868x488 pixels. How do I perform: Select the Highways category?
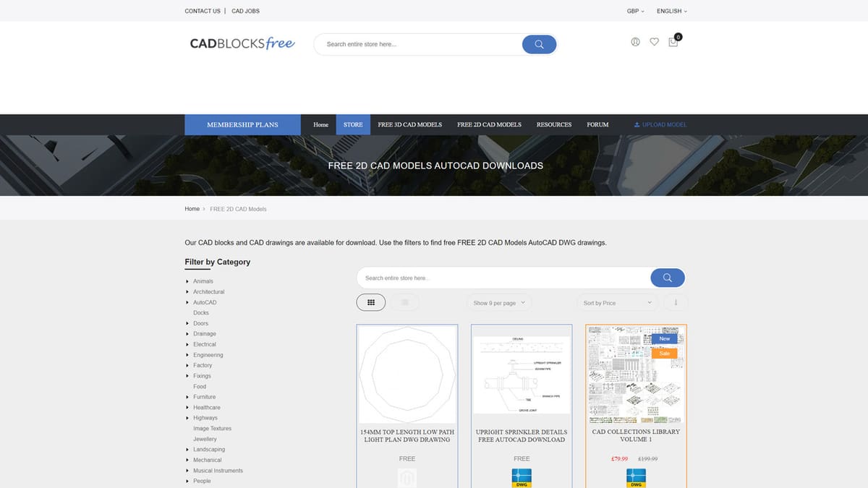click(205, 418)
